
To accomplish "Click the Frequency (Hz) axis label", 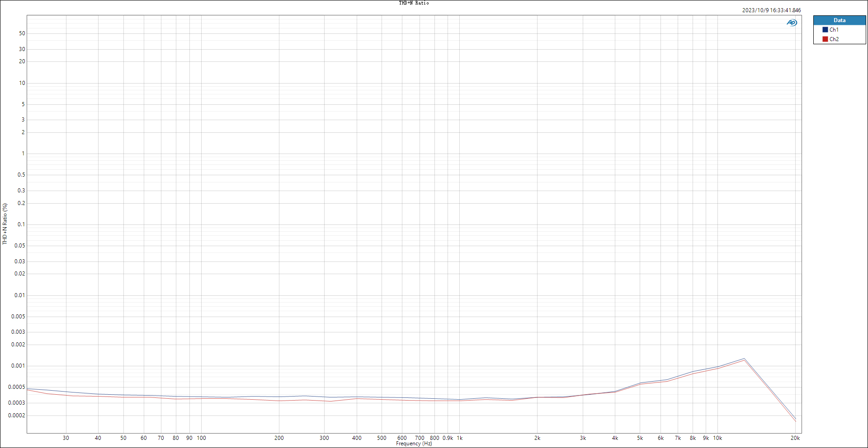I will point(414,444).
